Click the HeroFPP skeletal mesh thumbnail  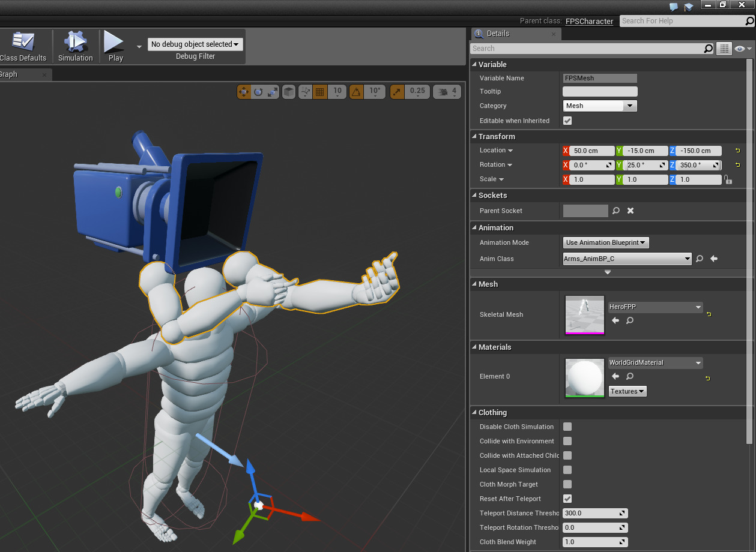(584, 314)
